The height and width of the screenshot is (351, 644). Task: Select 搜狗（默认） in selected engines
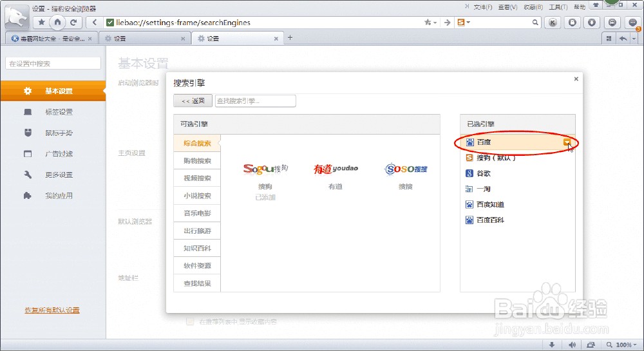[x=518, y=158]
